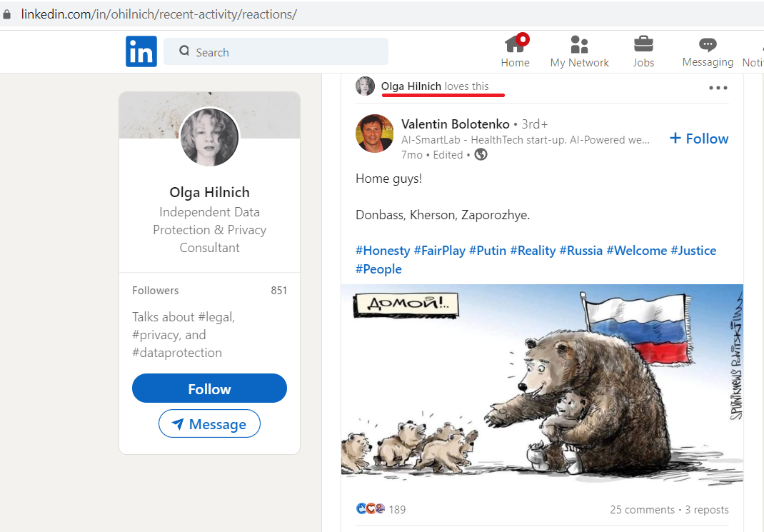Click the globe public visibility icon
This screenshot has height=532, width=764.
(x=481, y=154)
